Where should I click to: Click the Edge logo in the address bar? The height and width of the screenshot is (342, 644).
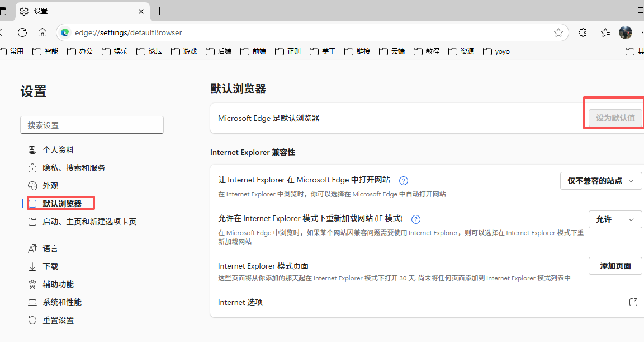pos(65,32)
